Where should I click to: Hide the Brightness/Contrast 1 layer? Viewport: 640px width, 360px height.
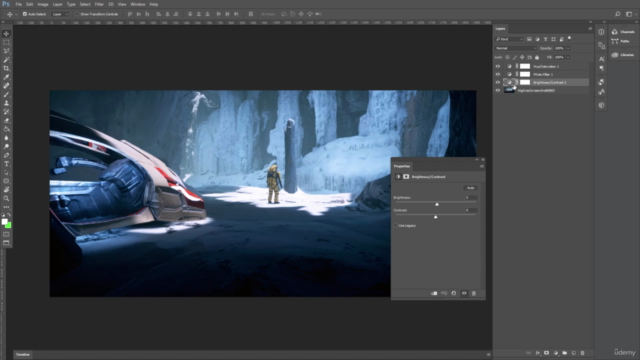point(498,82)
